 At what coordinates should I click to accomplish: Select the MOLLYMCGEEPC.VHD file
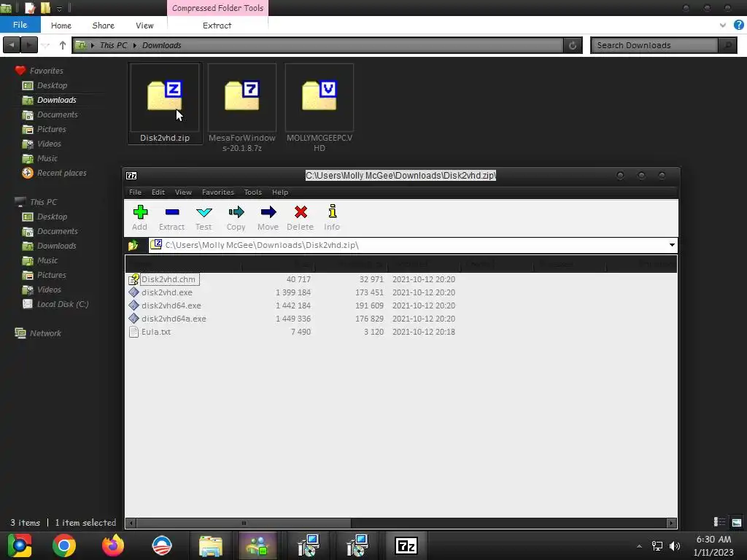320,108
